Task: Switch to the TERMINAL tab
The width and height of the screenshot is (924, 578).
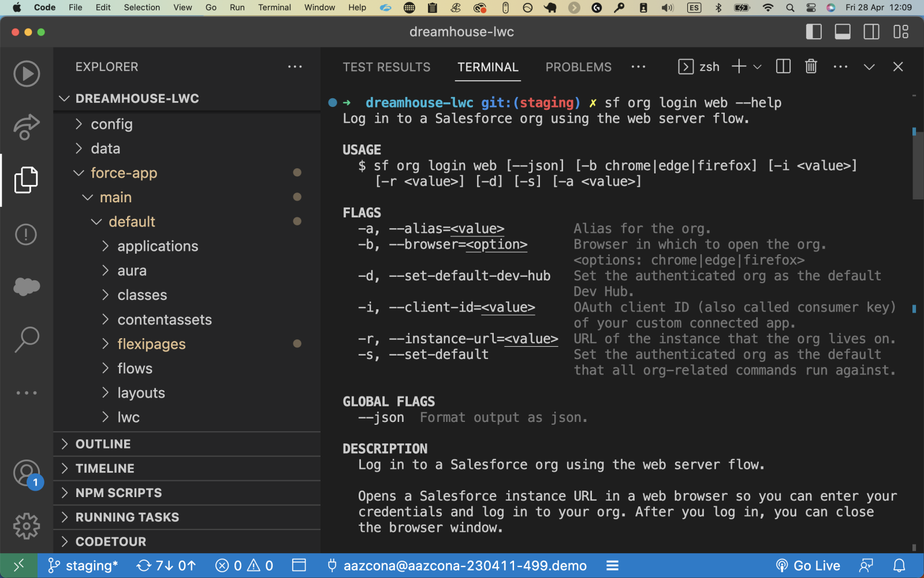Action: [x=488, y=67]
